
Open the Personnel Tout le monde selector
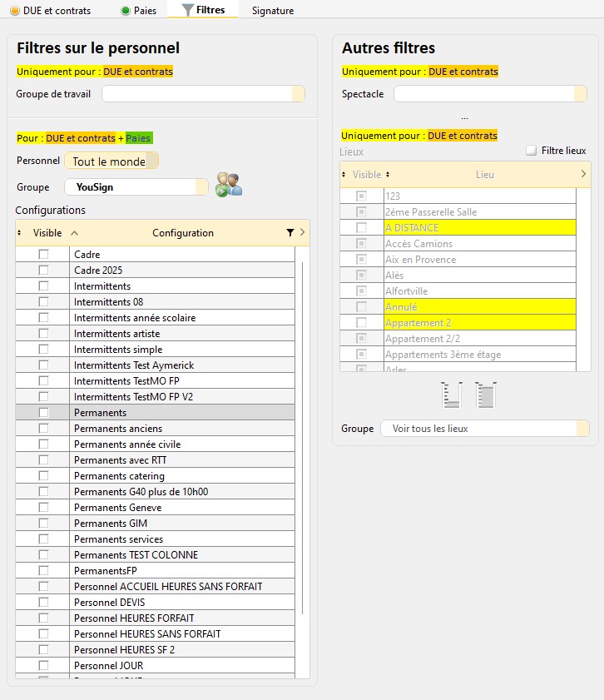click(111, 161)
